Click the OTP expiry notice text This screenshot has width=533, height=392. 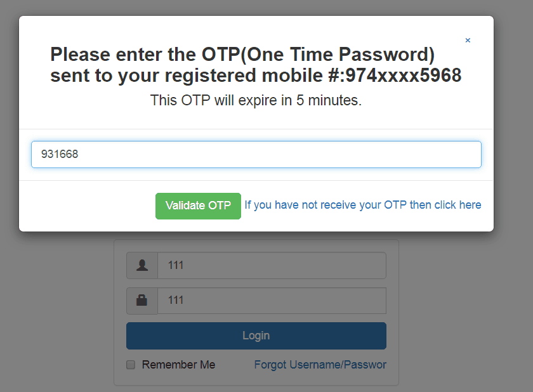pyautogui.click(x=256, y=100)
